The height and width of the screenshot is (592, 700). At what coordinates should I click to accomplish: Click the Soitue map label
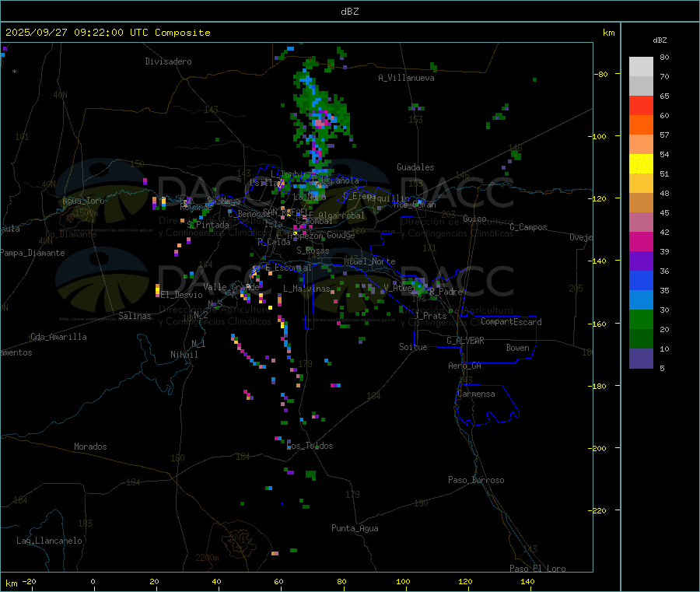click(413, 347)
